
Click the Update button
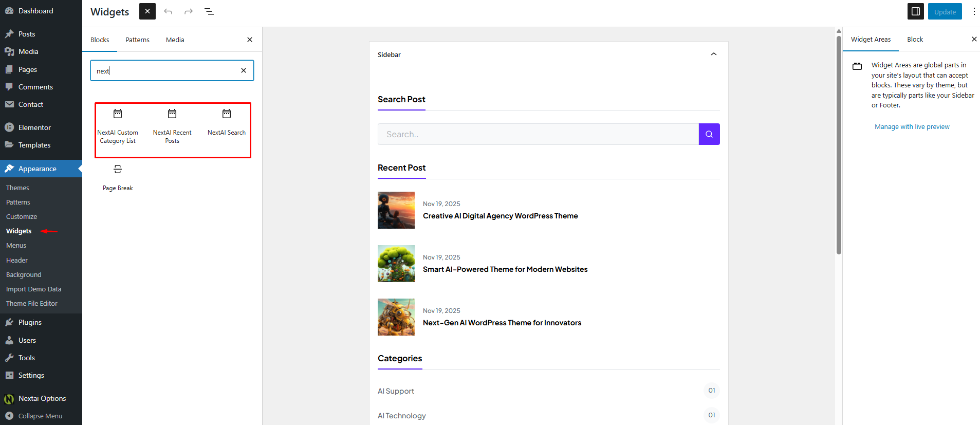coord(945,11)
